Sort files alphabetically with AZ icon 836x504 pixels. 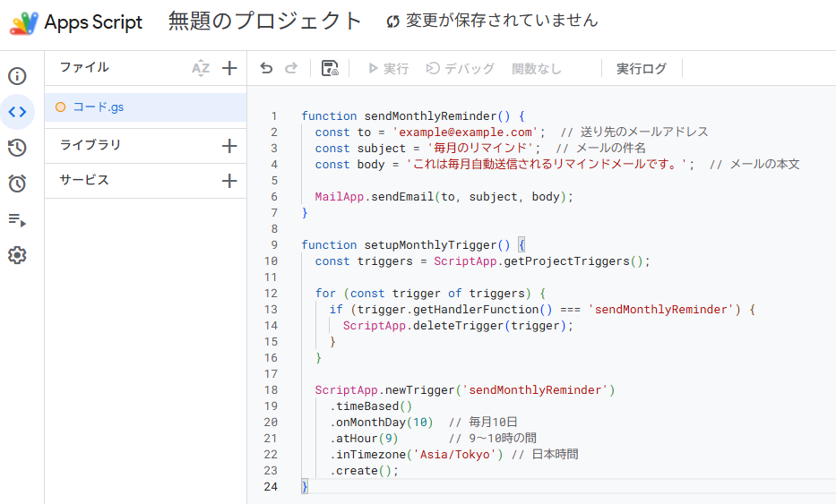201,68
